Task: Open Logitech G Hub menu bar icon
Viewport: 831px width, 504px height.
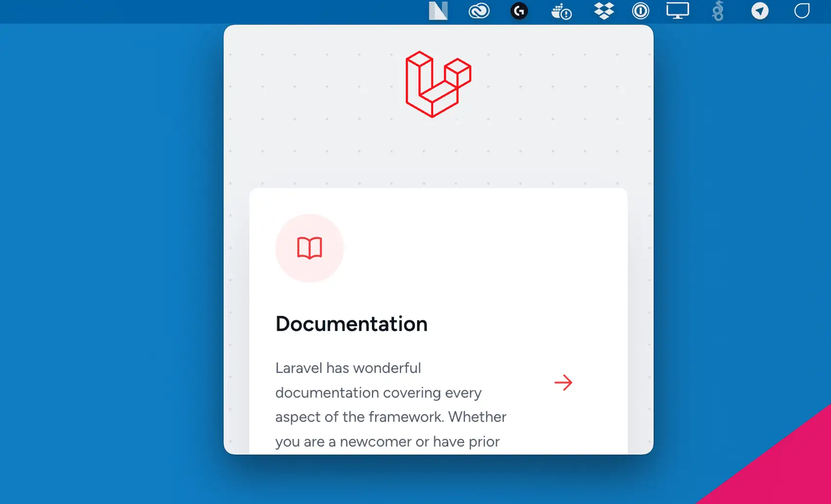Action: 519,11
